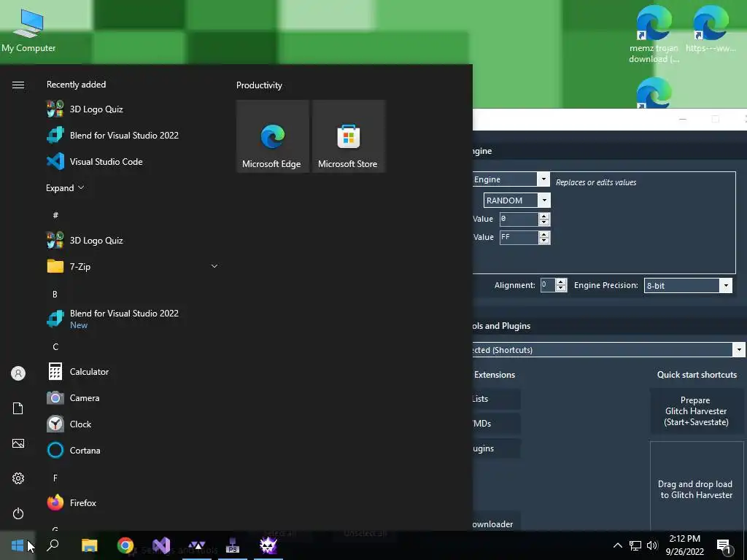This screenshot has width=747, height=560.
Task: Open the Microsoft Store tile
Action: tap(348, 136)
